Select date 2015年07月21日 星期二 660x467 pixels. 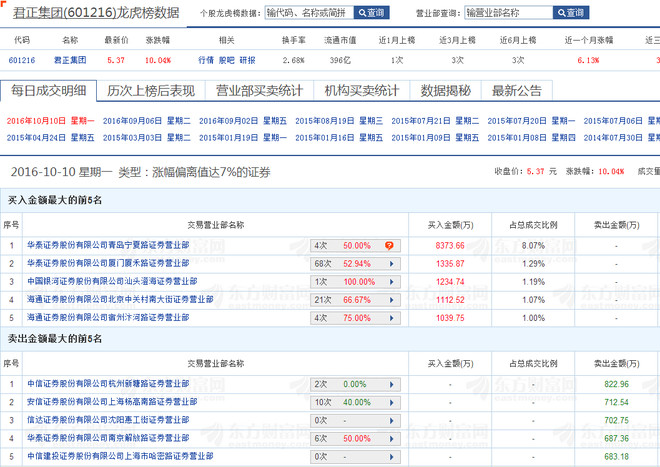tap(435, 121)
